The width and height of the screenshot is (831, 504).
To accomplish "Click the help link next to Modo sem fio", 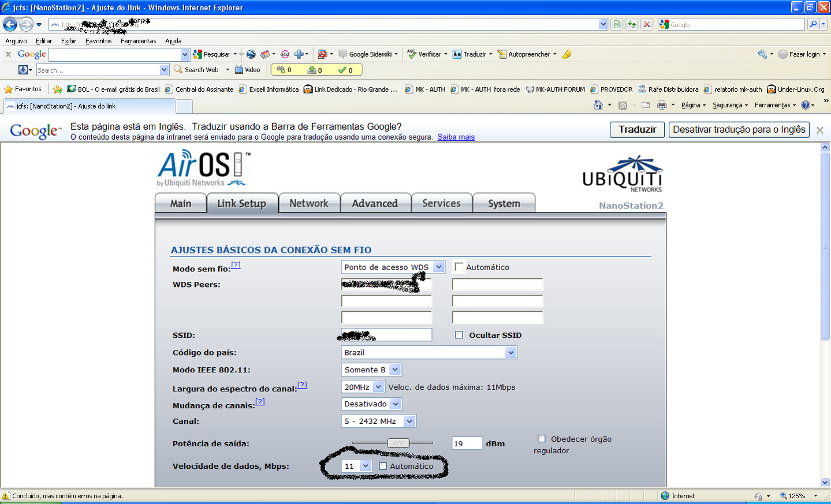I will coord(236,265).
